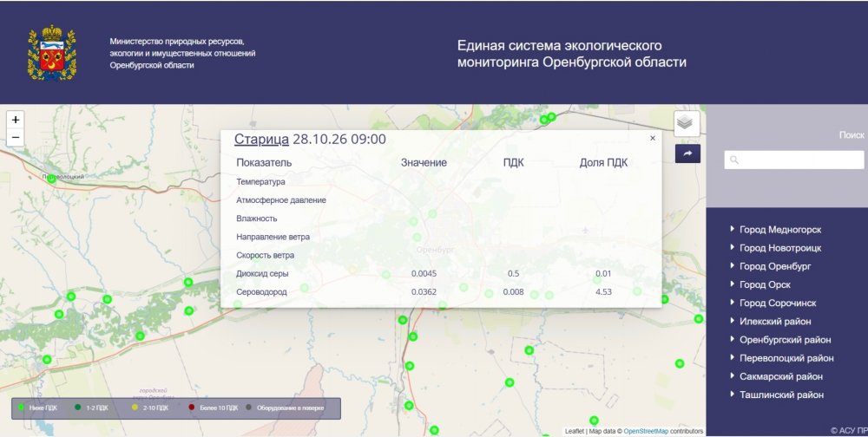Expand the Город Новотроицк arrow

[x=733, y=247]
